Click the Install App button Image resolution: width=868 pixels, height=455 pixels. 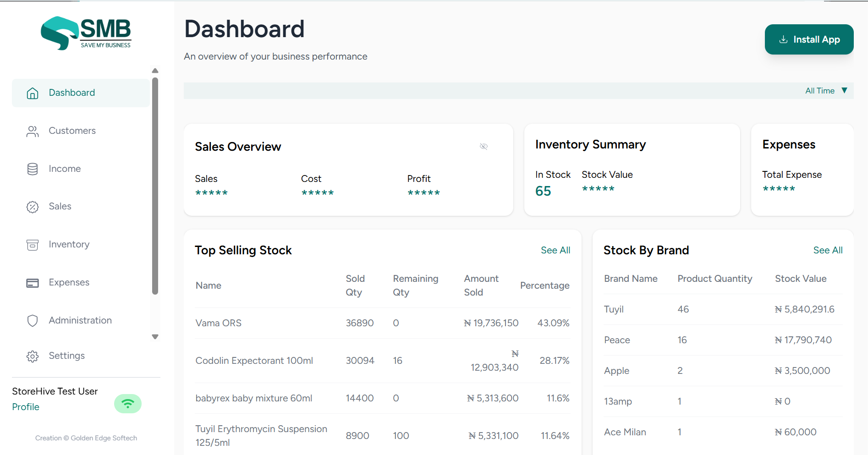click(809, 39)
